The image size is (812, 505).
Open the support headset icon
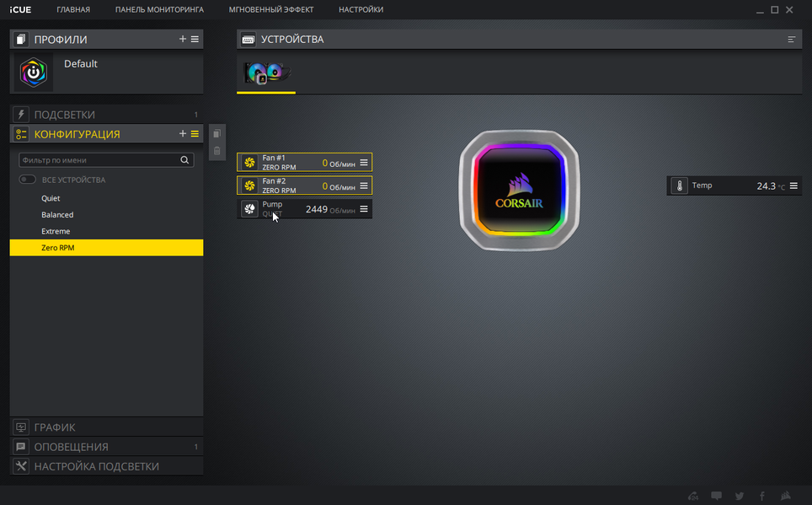[693, 496]
